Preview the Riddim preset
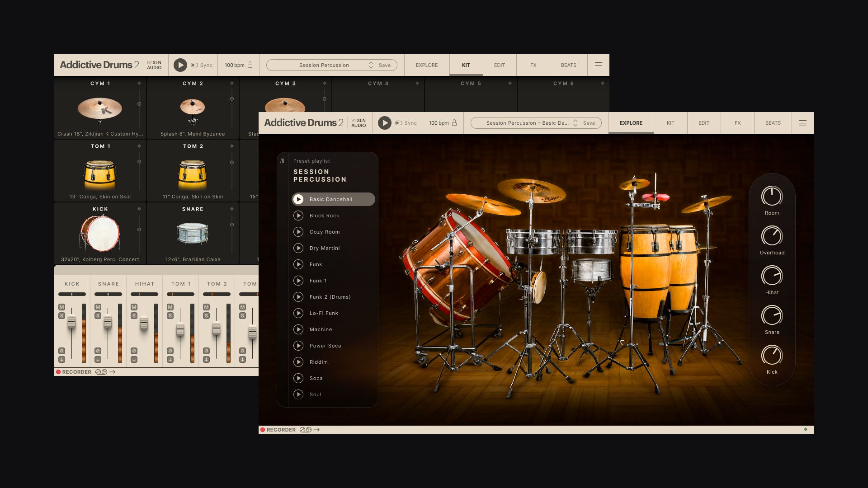This screenshot has height=488, width=868. (298, 362)
